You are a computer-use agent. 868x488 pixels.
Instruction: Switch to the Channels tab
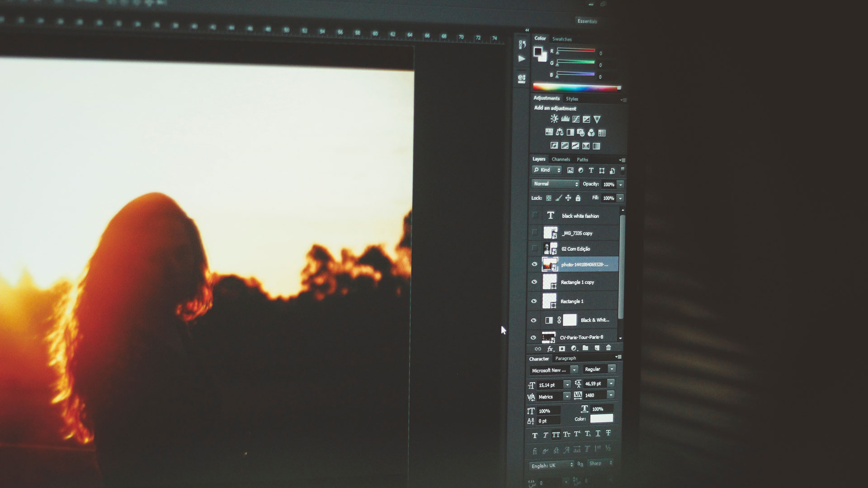(x=561, y=160)
